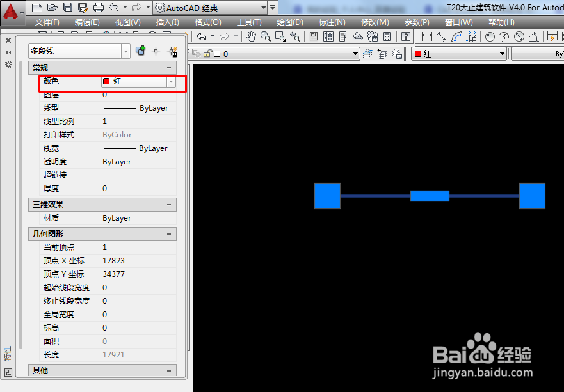The image size is (564, 392).
Task: Collapse the 几何图形 section
Action: tap(169, 234)
